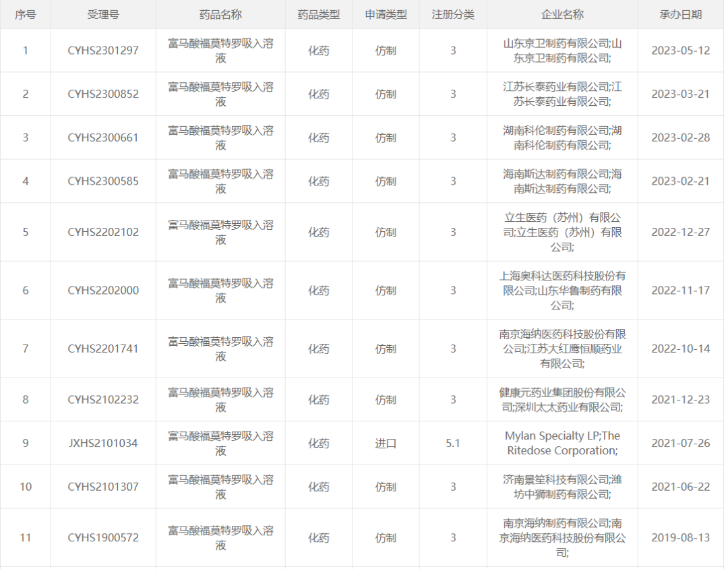
Task: Click company cell 海南斯达制药有限公司
Action: click(x=562, y=181)
